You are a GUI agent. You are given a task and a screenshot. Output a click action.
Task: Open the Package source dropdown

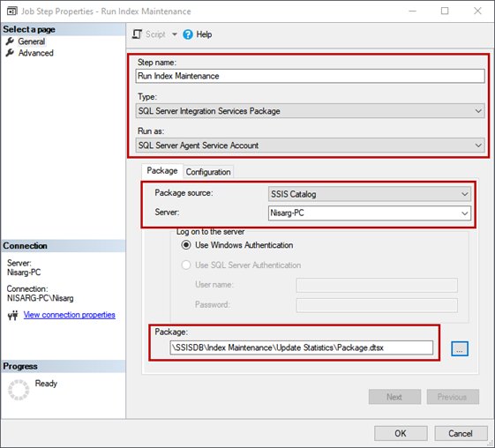click(370, 194)
